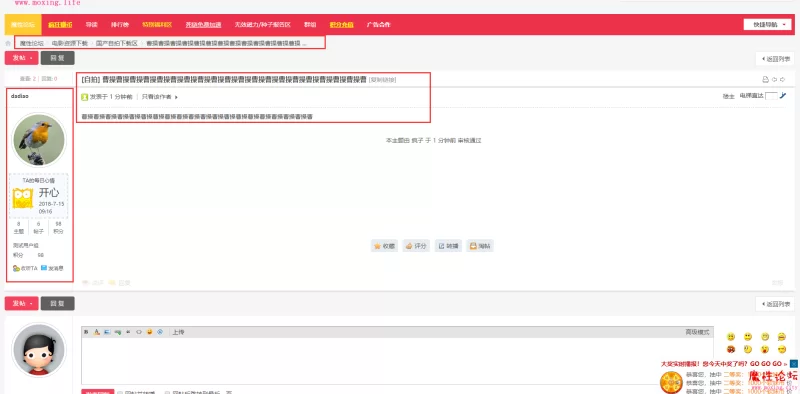The height and width of the screenshot is (394, 800).
Task: Click the robin bird avatar of dadiao
Action: [39, 140]
